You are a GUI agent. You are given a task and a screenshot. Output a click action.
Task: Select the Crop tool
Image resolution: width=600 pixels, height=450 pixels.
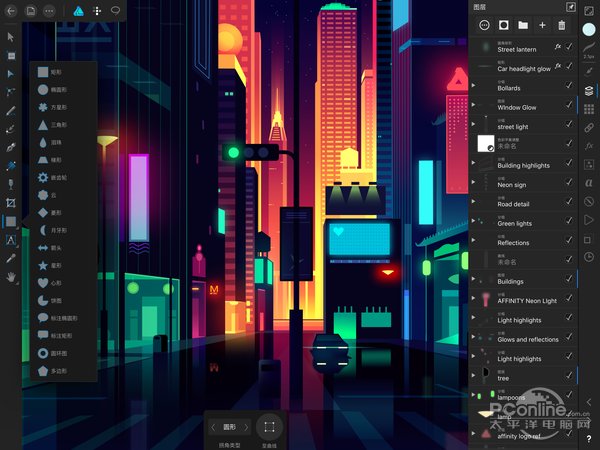pyautogui.click(x=11, y=203)
